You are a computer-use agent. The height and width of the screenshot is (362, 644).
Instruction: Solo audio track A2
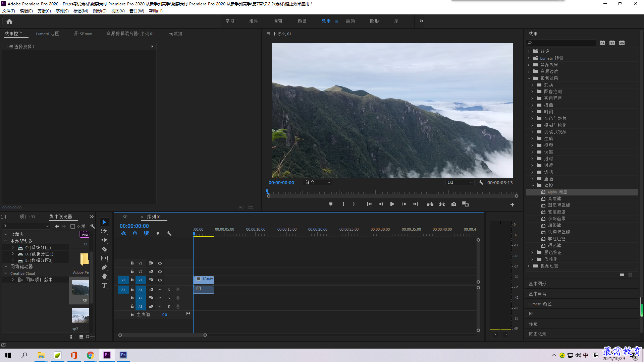click(169, 298)
